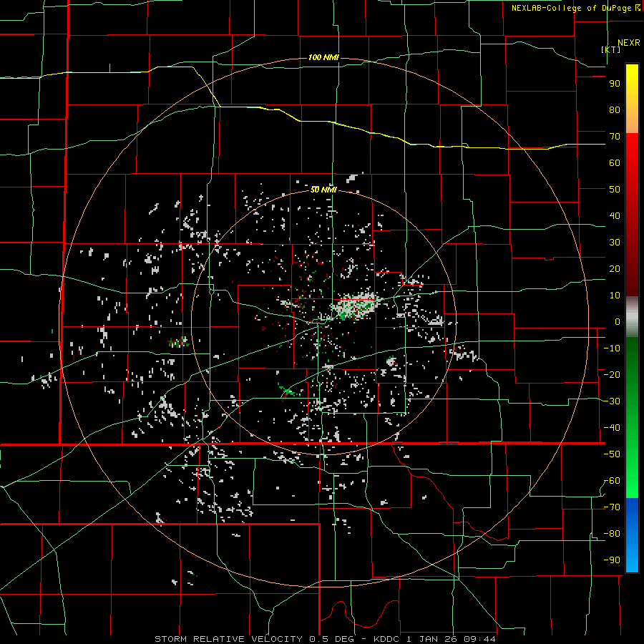This screenshot has width=644, height=644.
Task: Click the '50 NMI' range ring label
Action: click(x=323, y=190)
